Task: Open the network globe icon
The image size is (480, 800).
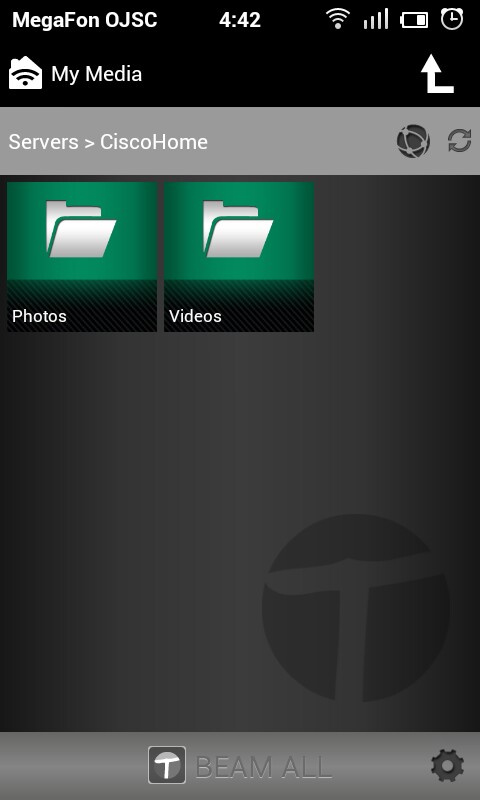Action: click(x=413, y=141)
